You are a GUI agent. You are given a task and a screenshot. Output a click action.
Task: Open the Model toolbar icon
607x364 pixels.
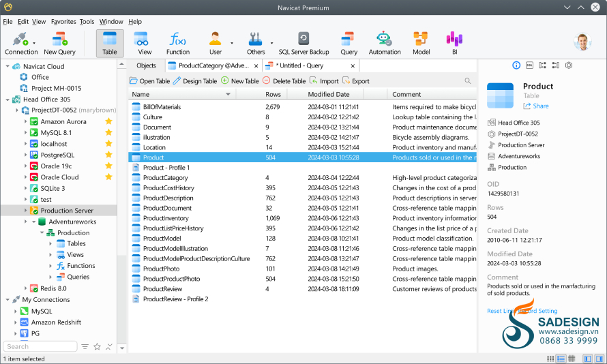pos(421,44)
